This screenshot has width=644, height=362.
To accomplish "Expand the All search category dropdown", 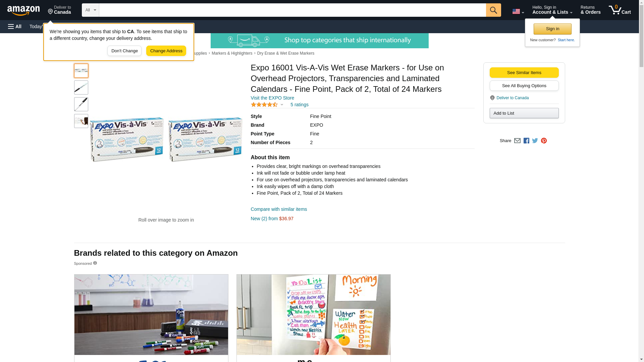I will point(90,10).
